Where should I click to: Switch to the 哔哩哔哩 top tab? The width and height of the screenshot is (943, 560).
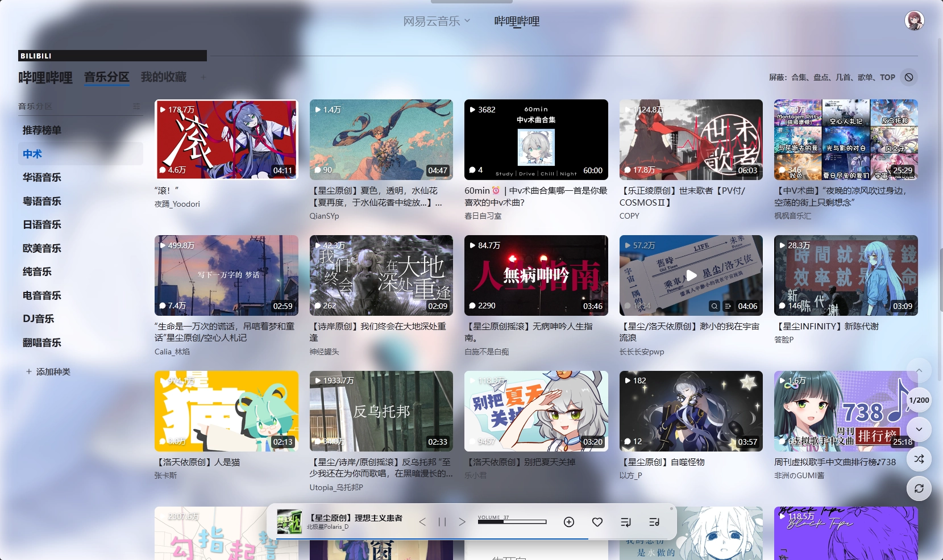pyautogui.click(x=517, y=21)
